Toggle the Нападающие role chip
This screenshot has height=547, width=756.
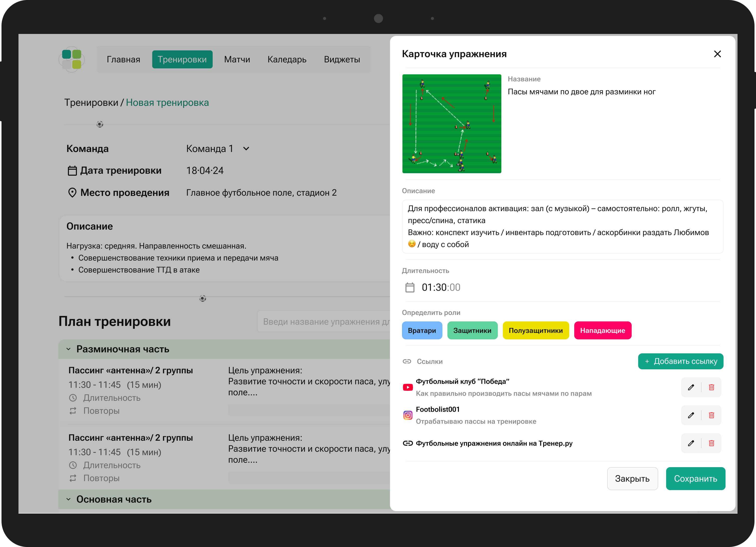click(602, 330)
